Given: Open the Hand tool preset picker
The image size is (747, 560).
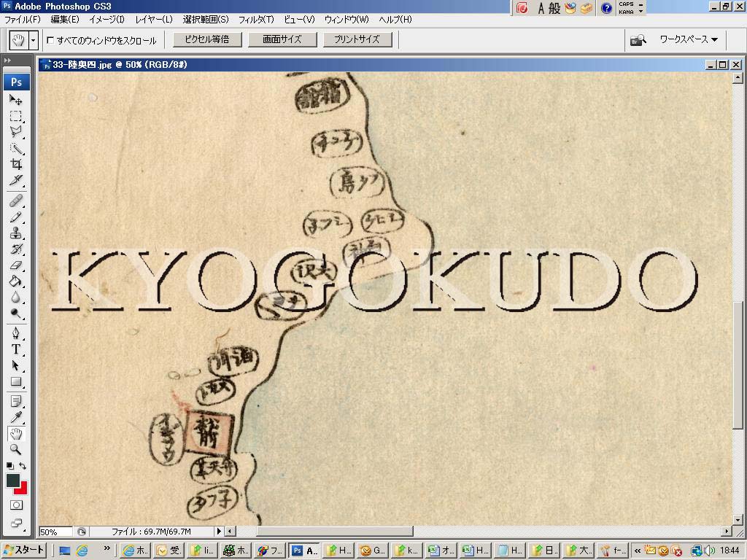Looking at the screenshot, I should pos(34,40).
